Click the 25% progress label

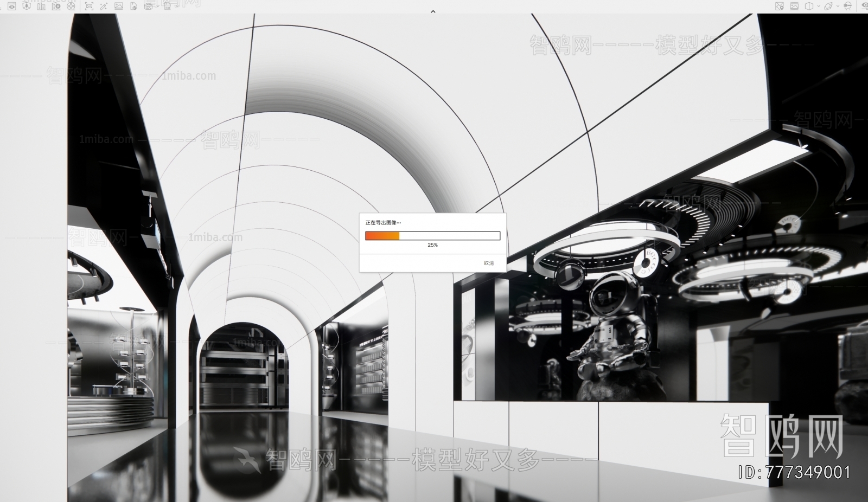[432, 245]
